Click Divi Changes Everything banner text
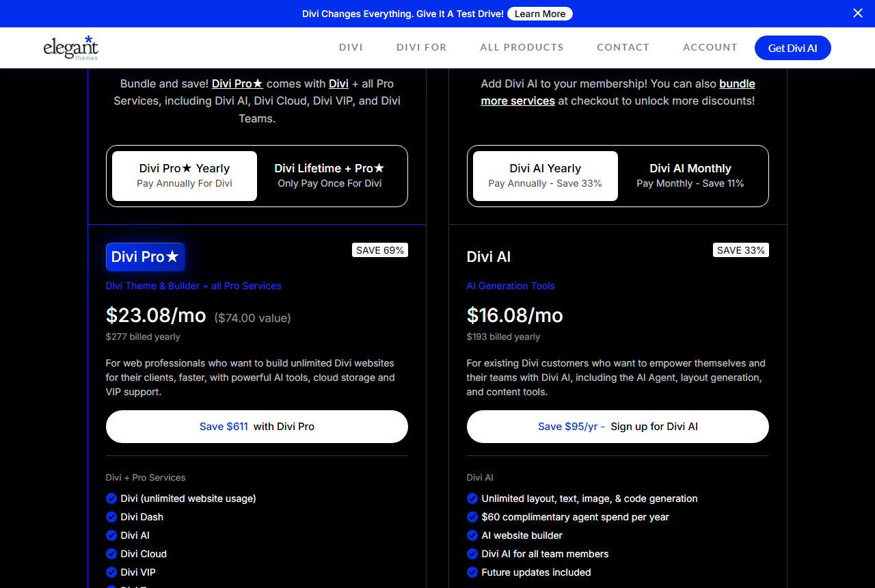This screenshot has height=588, width=875. point(403,14)
